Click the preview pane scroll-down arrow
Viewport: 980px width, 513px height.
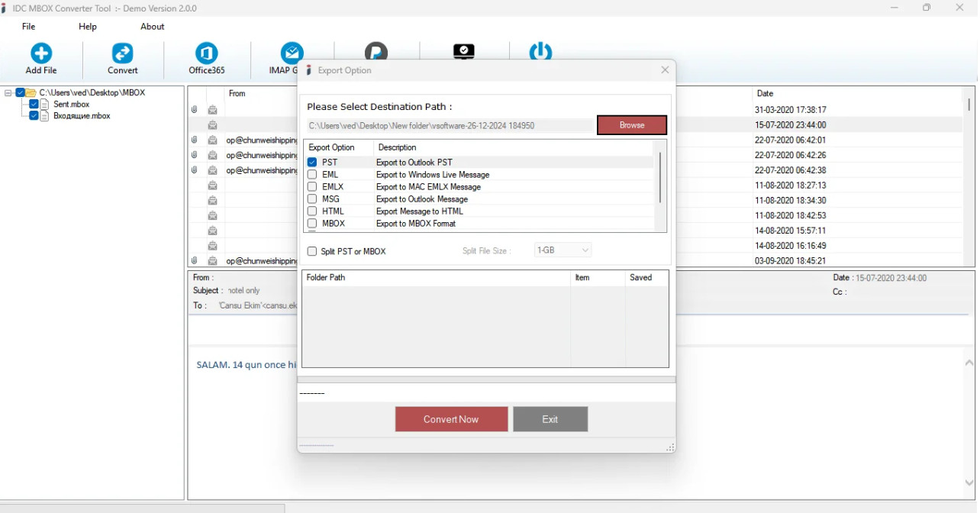pyautogui.click(x=969, y=482)
